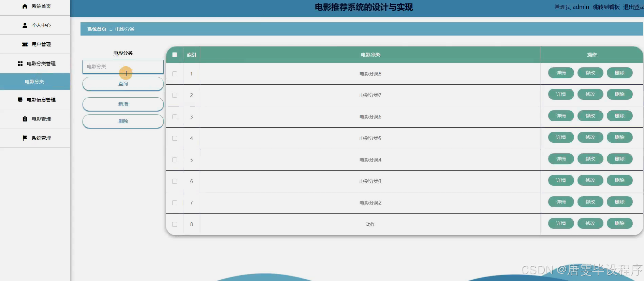View 详情 for 电影分类6

click(561, 116)
